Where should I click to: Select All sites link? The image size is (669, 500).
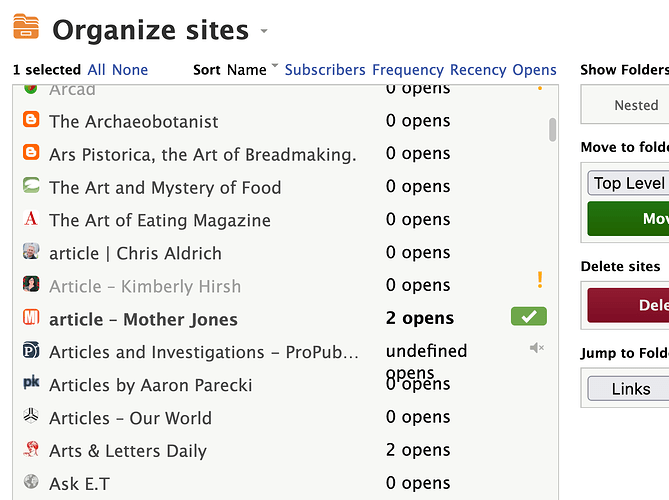pyautogui.click(x=96, y=70)
